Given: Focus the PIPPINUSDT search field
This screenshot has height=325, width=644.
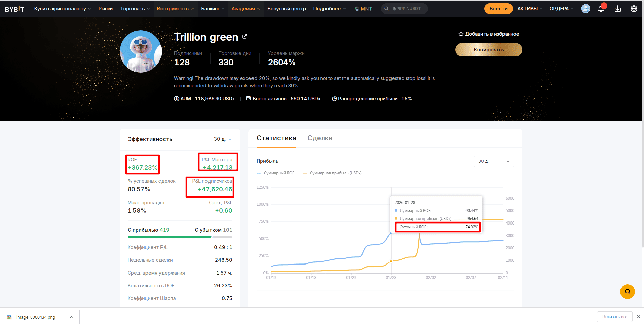Looking at the screenshot, I should (405, 9).
